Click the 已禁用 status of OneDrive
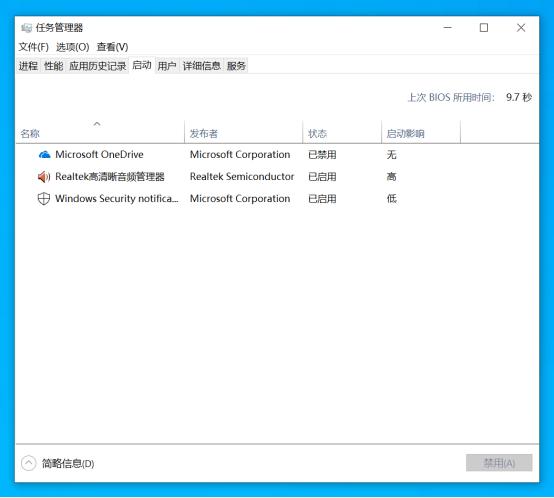The image size is (554, 498). point(322,155)
